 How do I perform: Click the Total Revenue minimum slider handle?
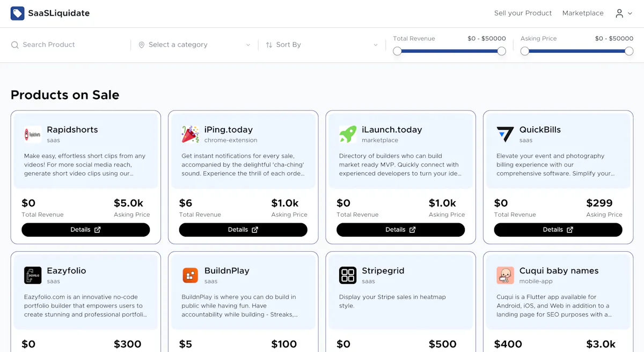tap(397, 51)
